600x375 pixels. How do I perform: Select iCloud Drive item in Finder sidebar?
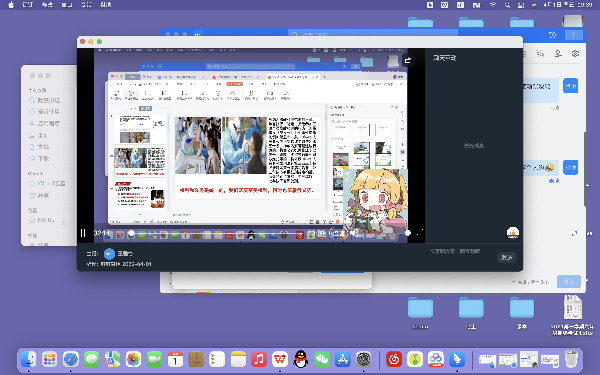[47, 183]
